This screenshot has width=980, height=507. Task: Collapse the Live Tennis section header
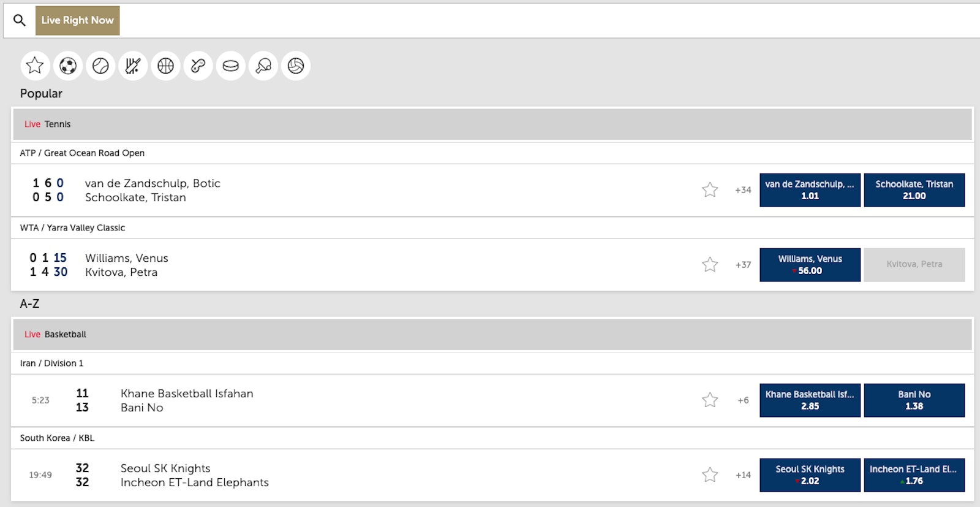(x=492, y=124)
